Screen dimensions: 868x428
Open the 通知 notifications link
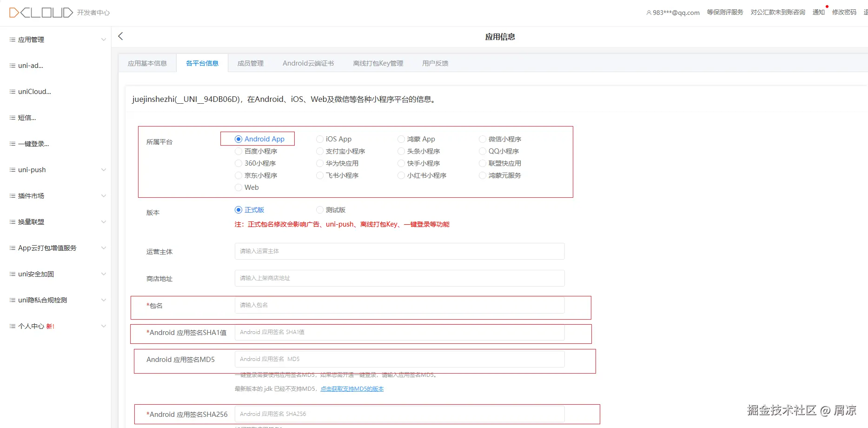click(819, 13)
